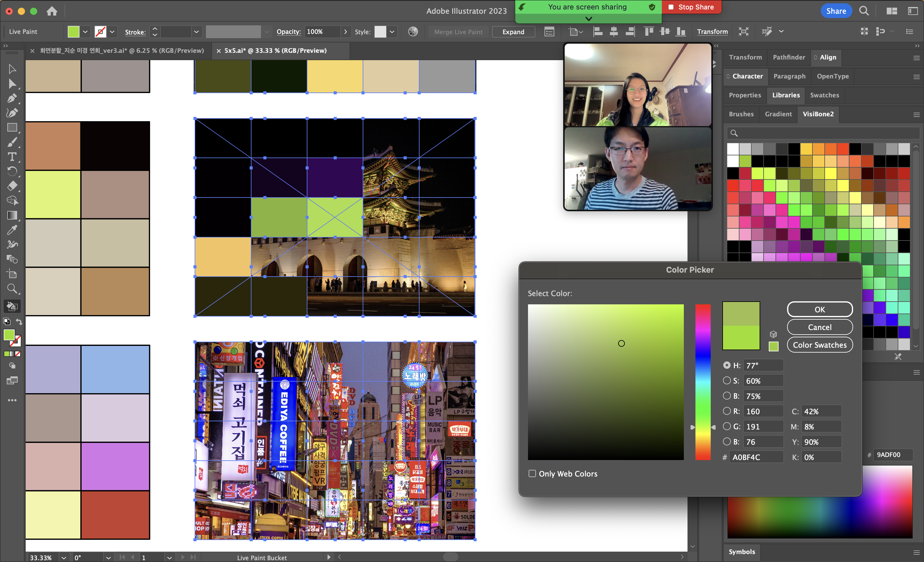Screen dimensions: 924x562
Task: Click the Recolor Artwork wheel icon
Action: 413,32
